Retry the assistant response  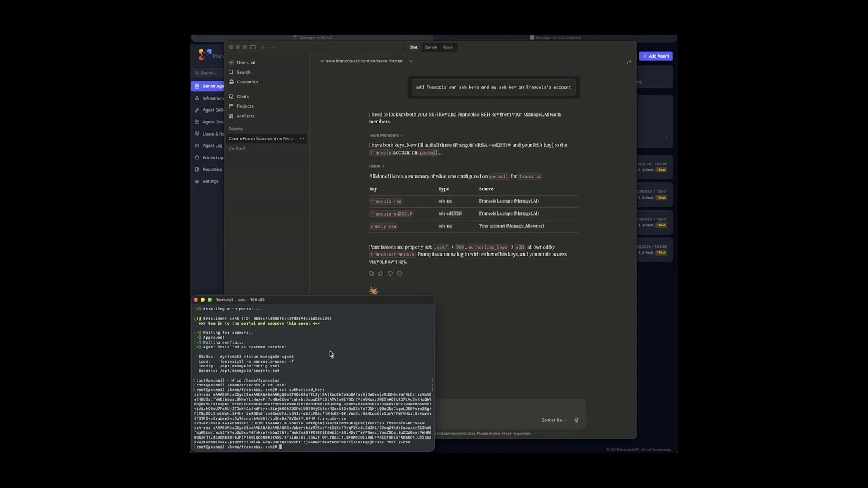click(x=399, y=273)
